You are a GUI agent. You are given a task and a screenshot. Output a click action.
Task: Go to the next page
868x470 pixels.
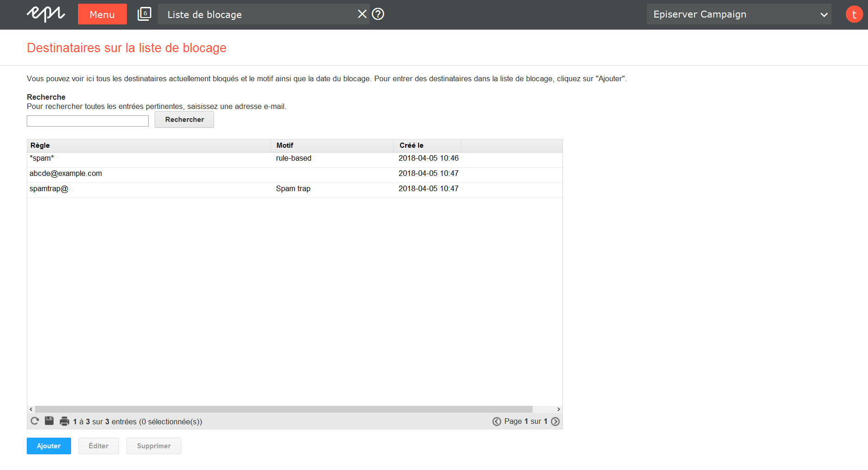[555, 422]
